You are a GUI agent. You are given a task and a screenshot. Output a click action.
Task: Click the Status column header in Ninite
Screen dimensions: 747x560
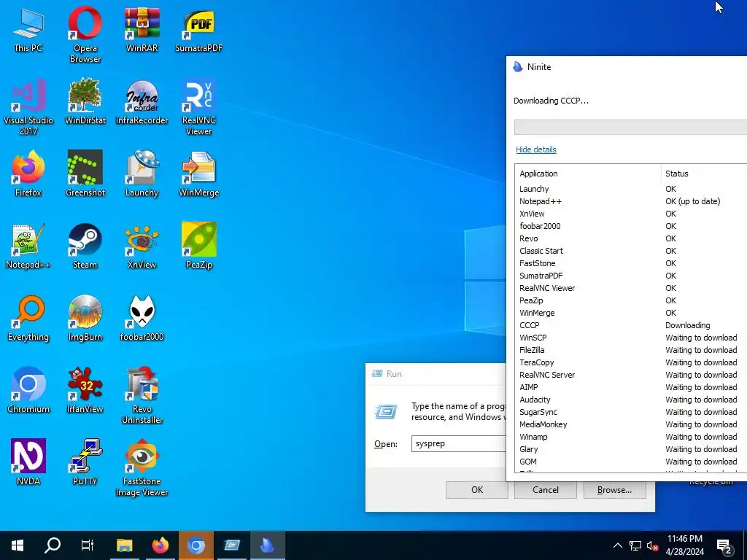point(704,174)
